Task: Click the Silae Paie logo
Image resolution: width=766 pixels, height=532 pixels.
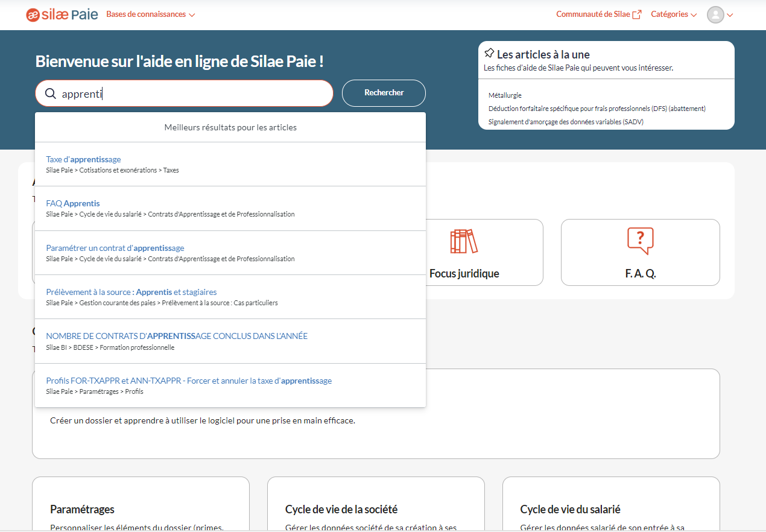Action: coord(62,14)
